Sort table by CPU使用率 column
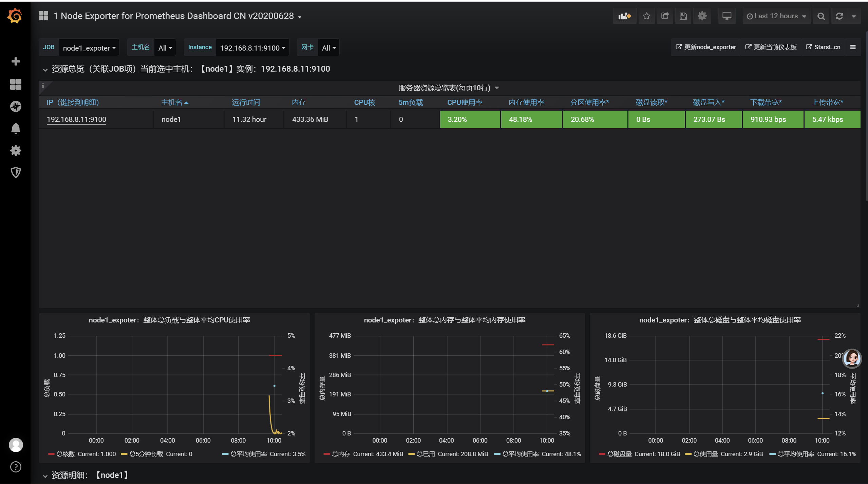The image size is (868, 484). [x=465, y=103]
